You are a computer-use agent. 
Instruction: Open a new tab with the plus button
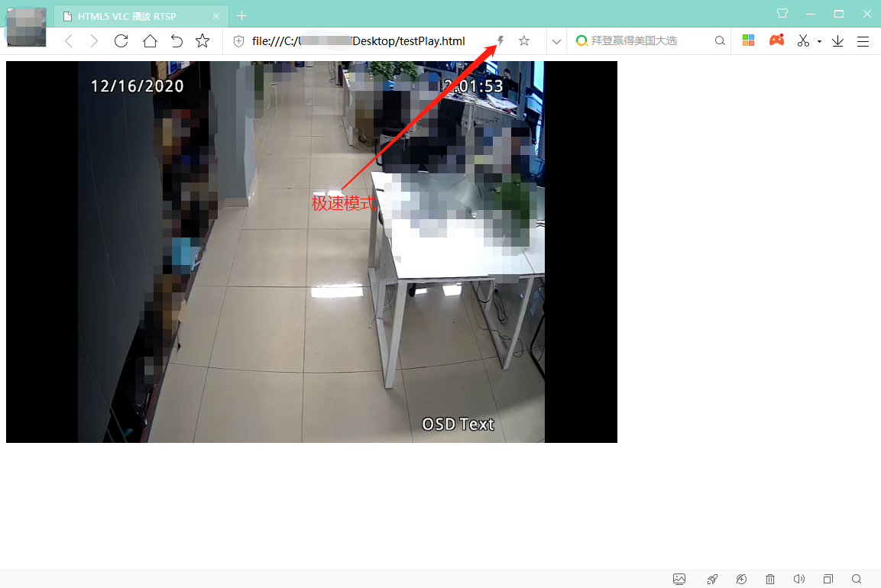[x=241, y=15]
